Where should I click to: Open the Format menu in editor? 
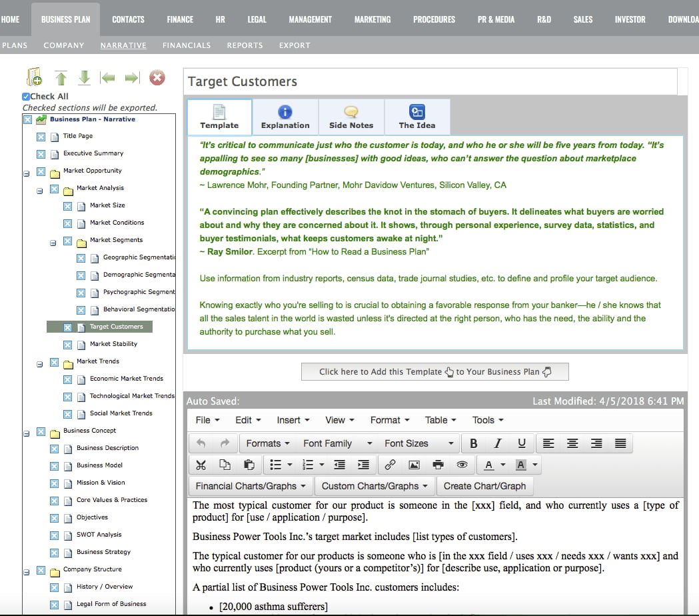(x=390, y=420)
